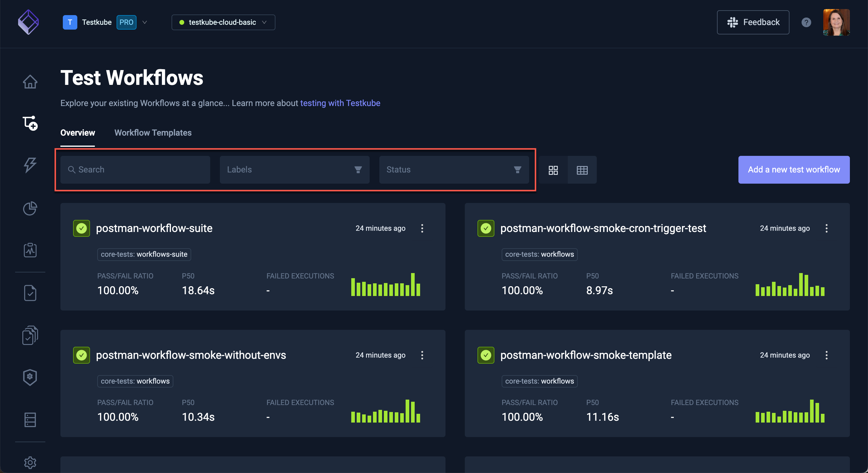Open the Labels filter dropdown
Image resolution: width=868 pixels, height=473 pixels.
coord(295,170)
